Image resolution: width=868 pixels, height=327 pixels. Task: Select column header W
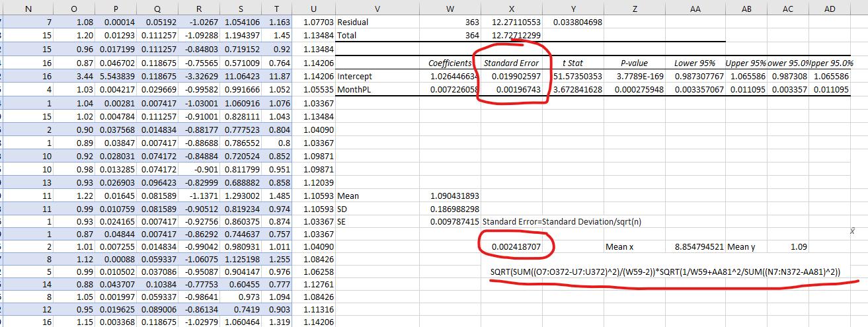pyautogui.click(x=450, y=8)
